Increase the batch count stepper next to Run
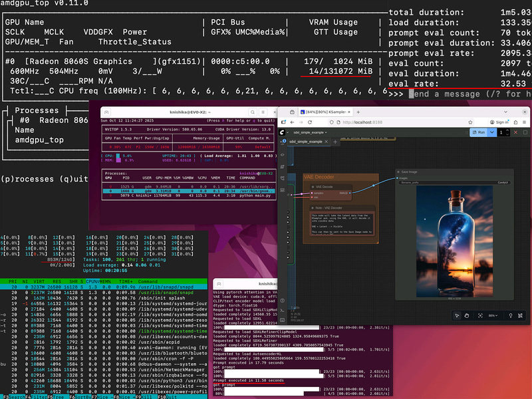The height and width of the screenshot is (399, 532). point(507,130)
